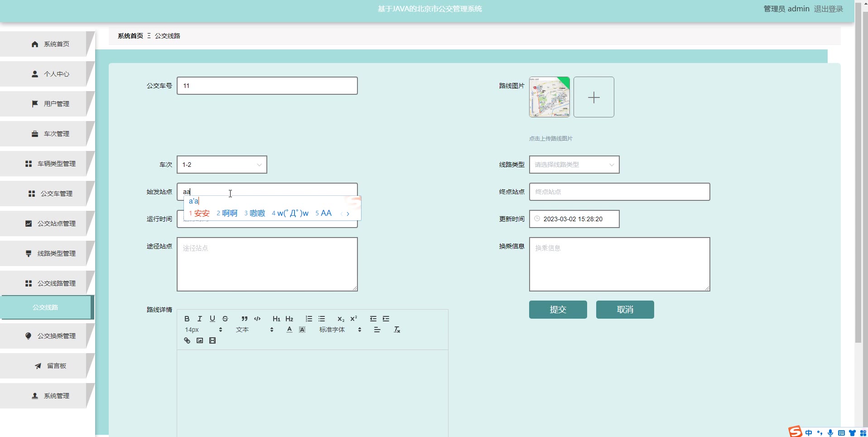
Task: Click the 系统首页 breadcrumb link
Action: pos(130,36)
